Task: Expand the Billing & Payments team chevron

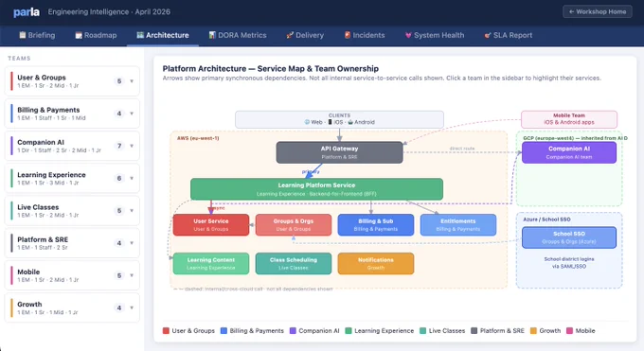Action: [132, 114]
